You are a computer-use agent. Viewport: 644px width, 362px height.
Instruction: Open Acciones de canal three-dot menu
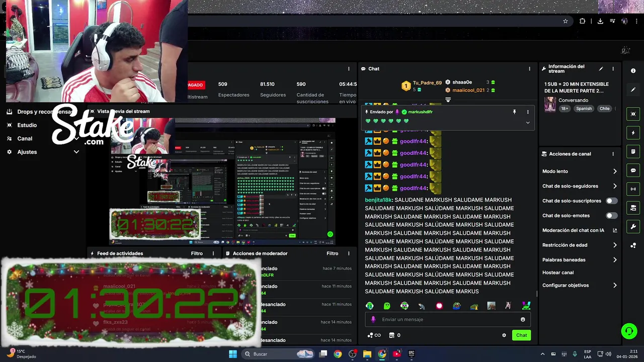point(613,154)
